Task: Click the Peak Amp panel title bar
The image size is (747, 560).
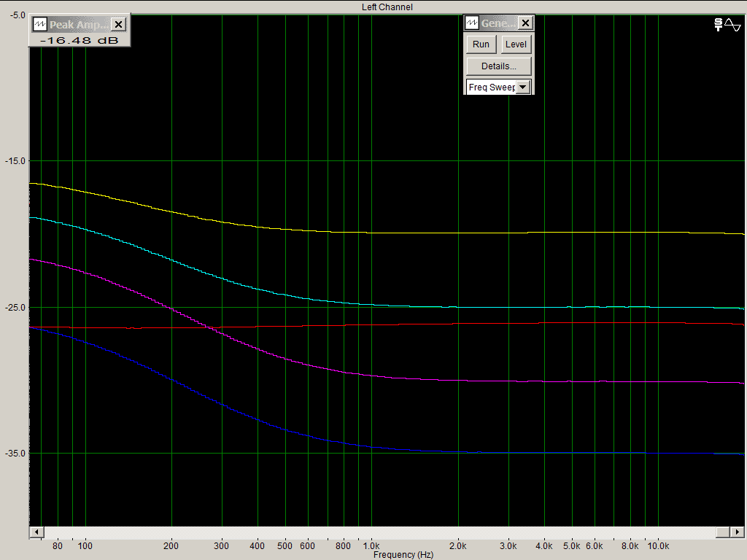Action: [x=79, y=24]
